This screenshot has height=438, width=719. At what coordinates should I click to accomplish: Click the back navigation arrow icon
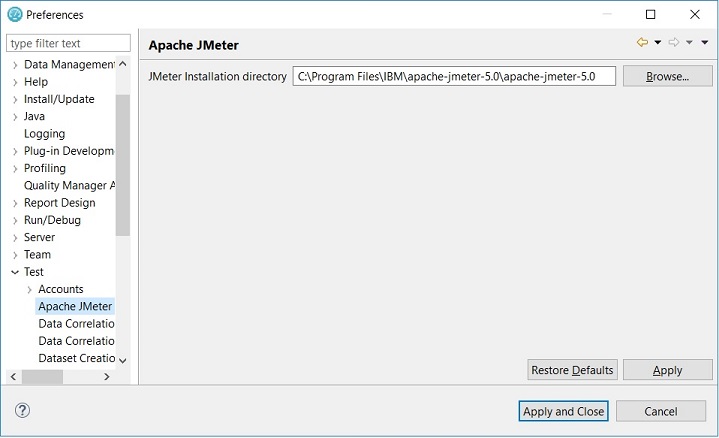click(642, 43)
